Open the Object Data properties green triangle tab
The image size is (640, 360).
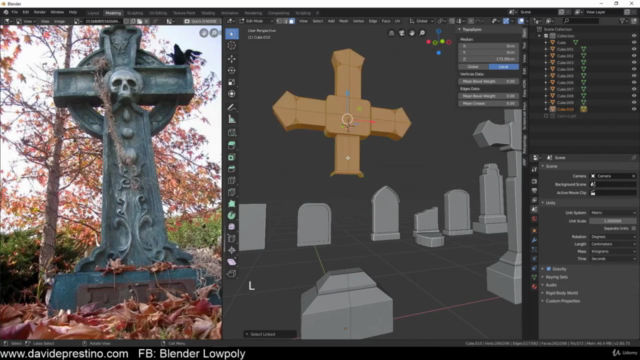[x=534, y=278]
